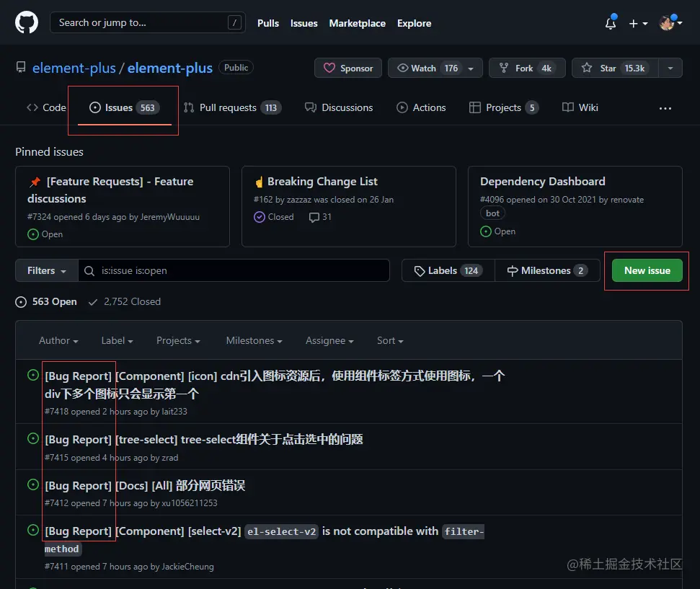Image resolution: width=700 pixels, height=589 pixels.
Task: Expand the Sort dropdown
Action: (x=390, y=341)
